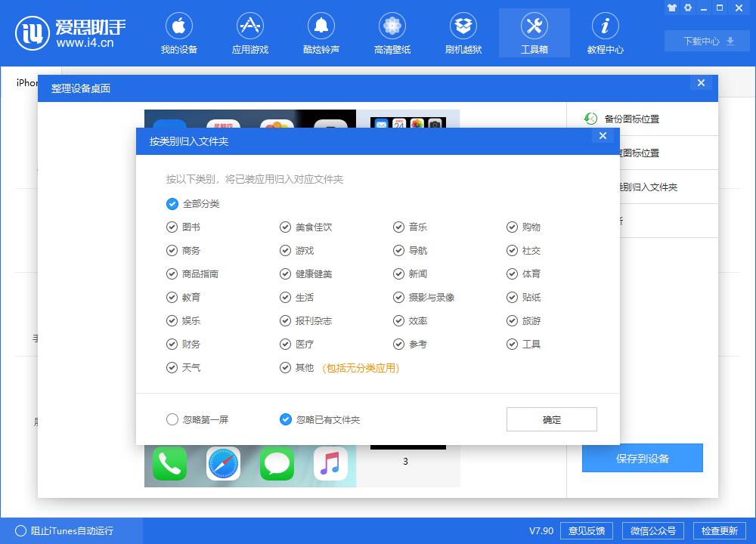
Task: Click the Music app thumbnail in the dock preview
Action: [x=330, y=463]
